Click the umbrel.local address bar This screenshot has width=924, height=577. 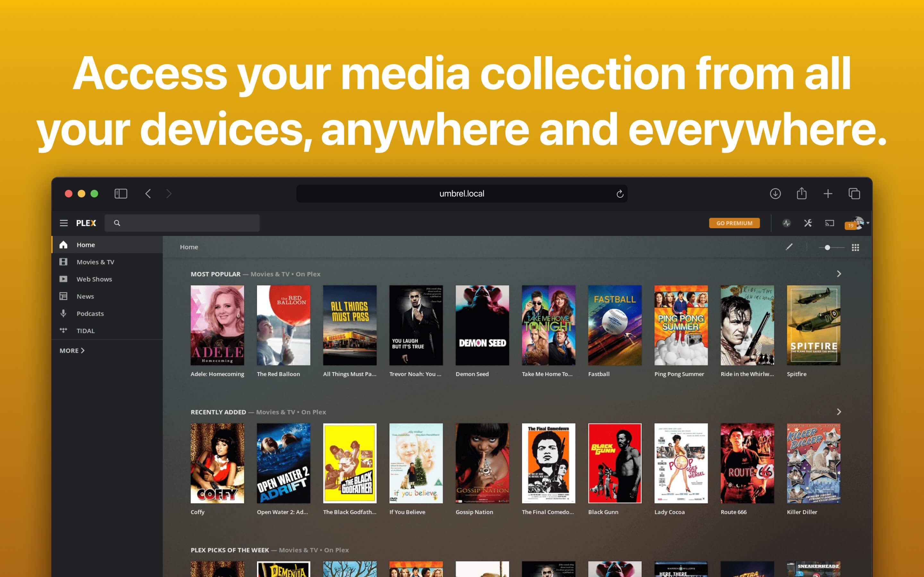(x=462, y=193)
